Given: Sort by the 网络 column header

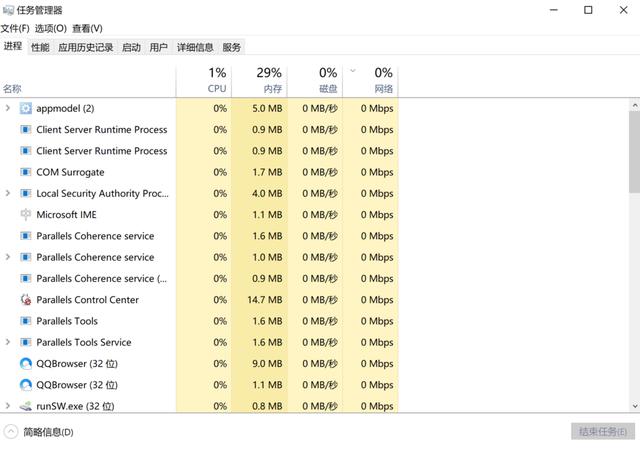Looking at the screenshot, I should pyautogui.click(x=371, y=81).
